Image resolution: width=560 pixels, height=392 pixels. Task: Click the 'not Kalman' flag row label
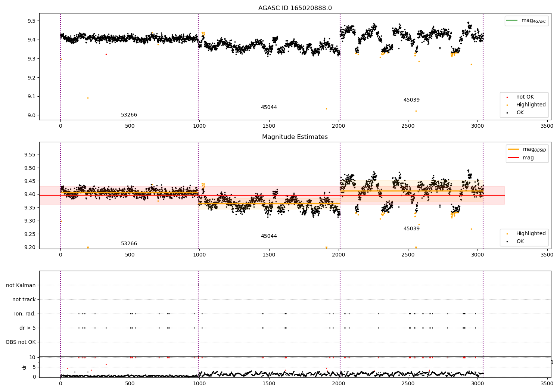coord(21,286)
